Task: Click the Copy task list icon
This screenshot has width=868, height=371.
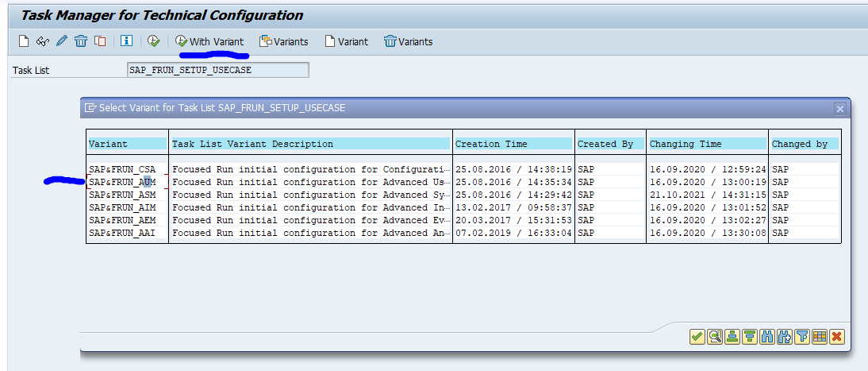Action: coord(100,41)
